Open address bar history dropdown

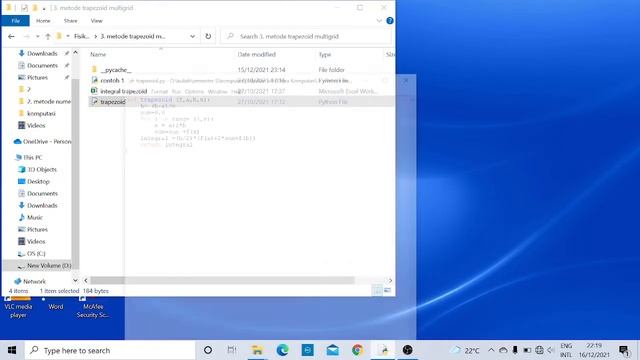point(192,36)
